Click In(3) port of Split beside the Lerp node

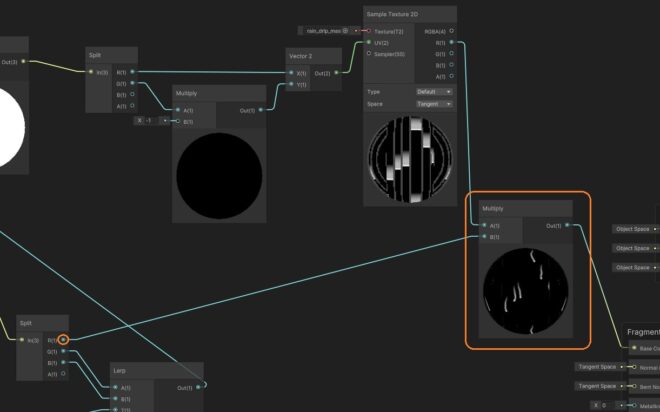[22, 340]
